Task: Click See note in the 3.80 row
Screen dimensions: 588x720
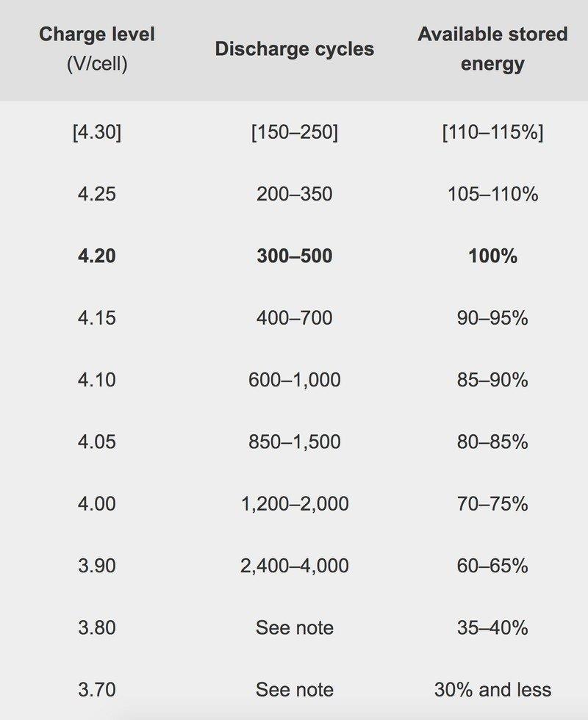Action: [x=294, y=628]
